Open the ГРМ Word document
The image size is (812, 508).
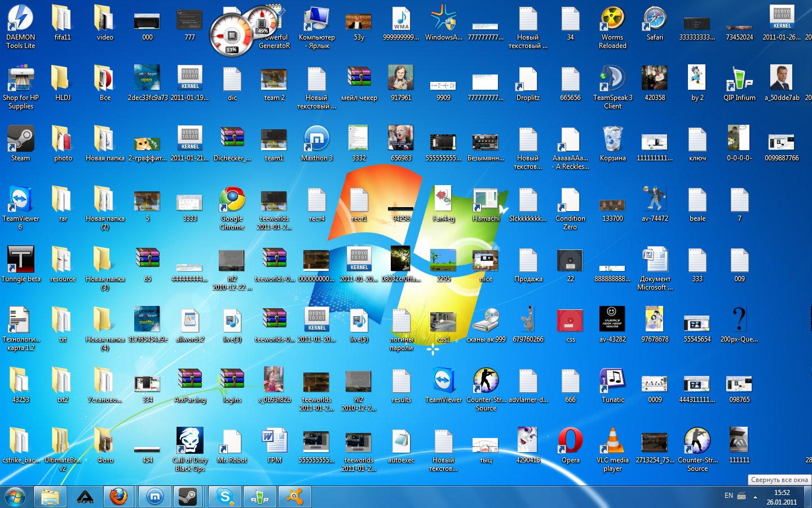(x=275, y=445)
